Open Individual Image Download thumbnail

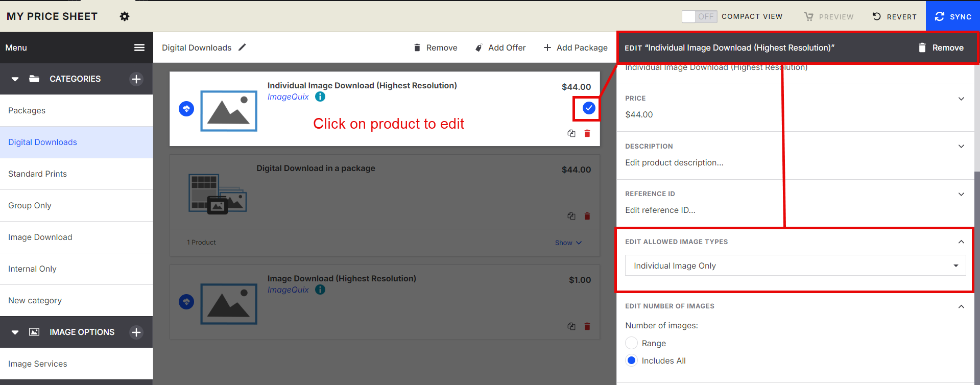229,111
